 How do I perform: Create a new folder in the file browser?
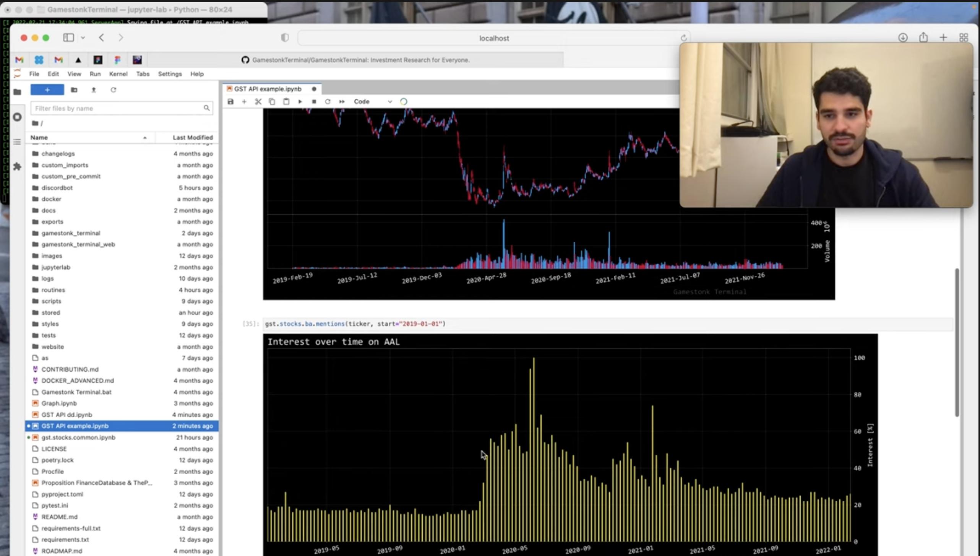[x=74, y=90]
